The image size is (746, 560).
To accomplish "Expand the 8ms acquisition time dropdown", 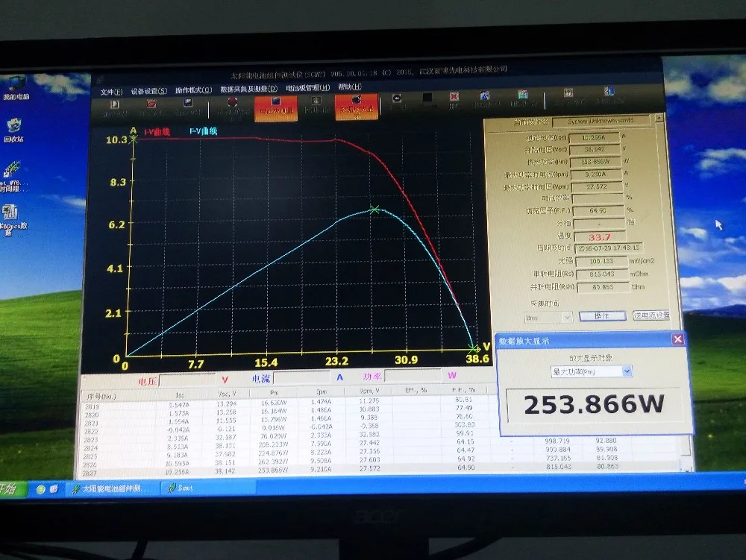I will pyautogui.click(x=567, y=318).
